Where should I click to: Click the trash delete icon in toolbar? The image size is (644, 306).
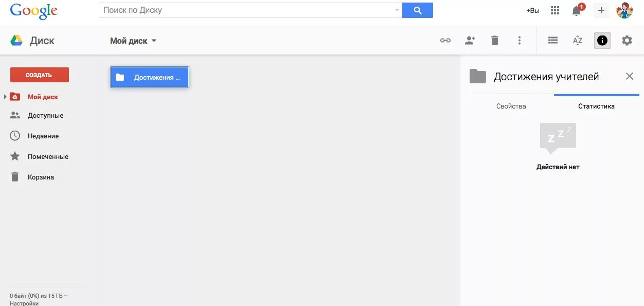click(495, 41)
